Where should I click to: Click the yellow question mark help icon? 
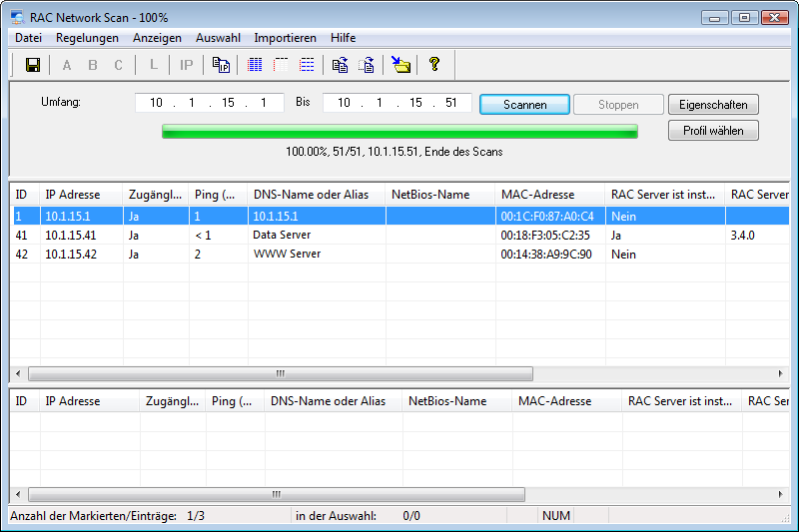pyautogui.click(x=434, y=64)
